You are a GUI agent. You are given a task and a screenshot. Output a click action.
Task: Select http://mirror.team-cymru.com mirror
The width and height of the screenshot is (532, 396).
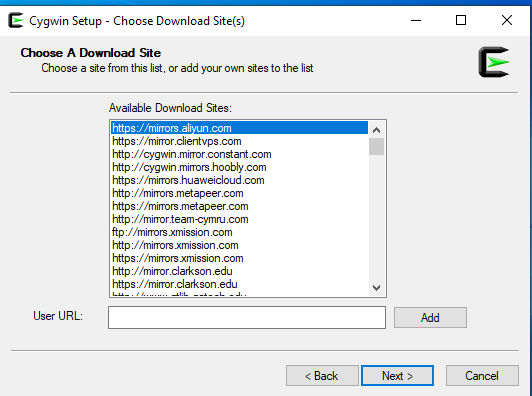tap(240, 219)
